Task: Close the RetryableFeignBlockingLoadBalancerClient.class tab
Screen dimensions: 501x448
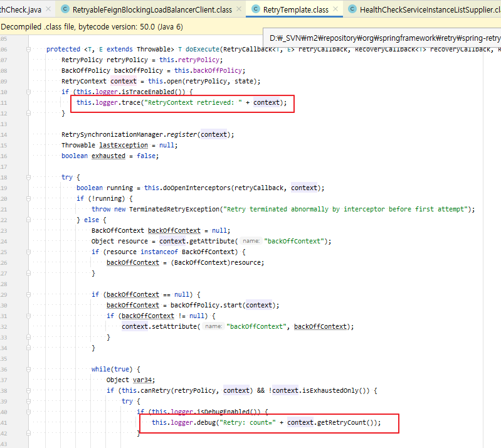Action: [x=239, y=9]
